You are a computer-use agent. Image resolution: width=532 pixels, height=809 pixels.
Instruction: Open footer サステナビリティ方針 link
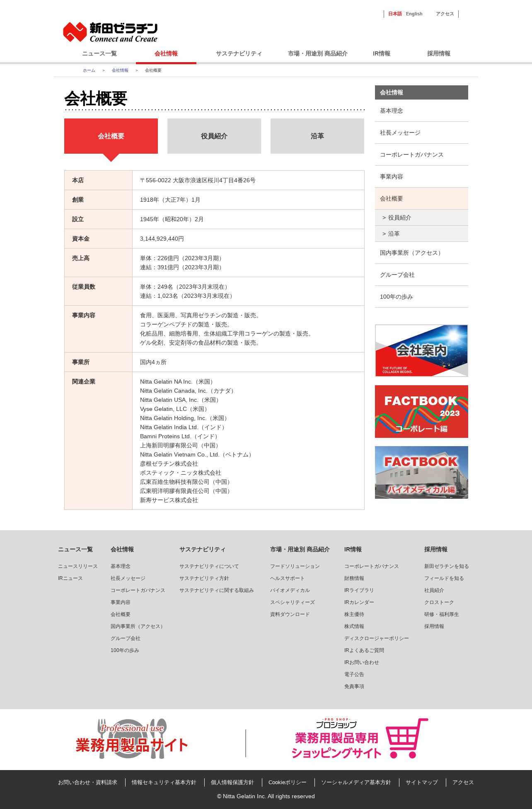click(204, 578)
